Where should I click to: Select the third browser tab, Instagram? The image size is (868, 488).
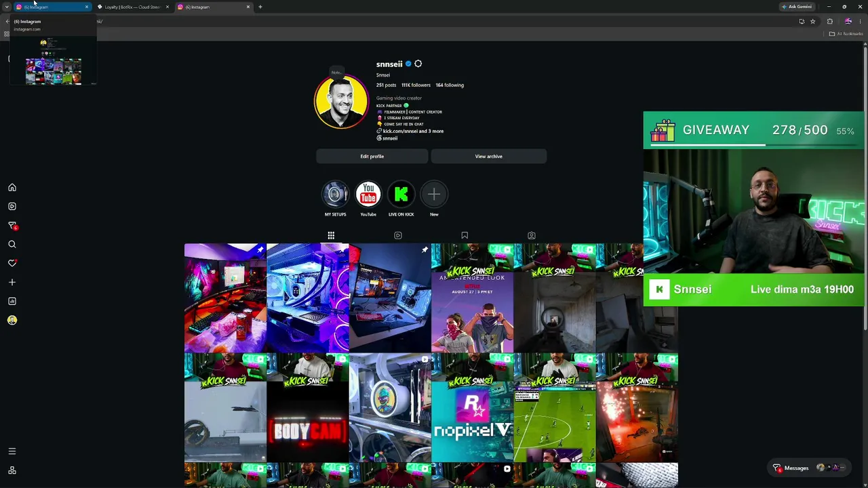[214, 7]
